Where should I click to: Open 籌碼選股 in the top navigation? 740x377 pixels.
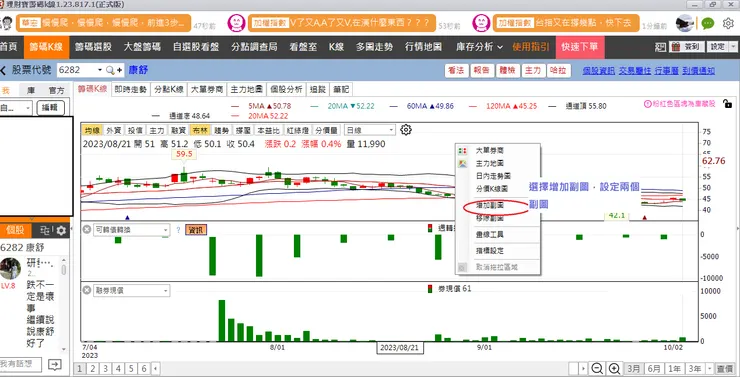(93, 47)
